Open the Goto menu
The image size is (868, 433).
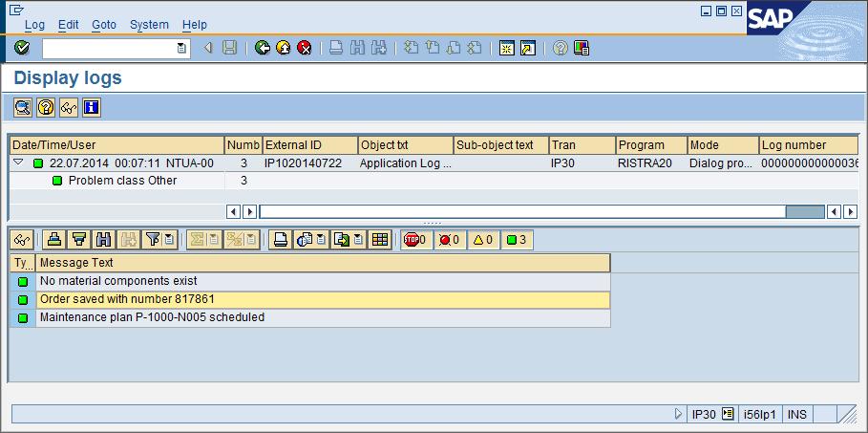click(x=104, y=25)
